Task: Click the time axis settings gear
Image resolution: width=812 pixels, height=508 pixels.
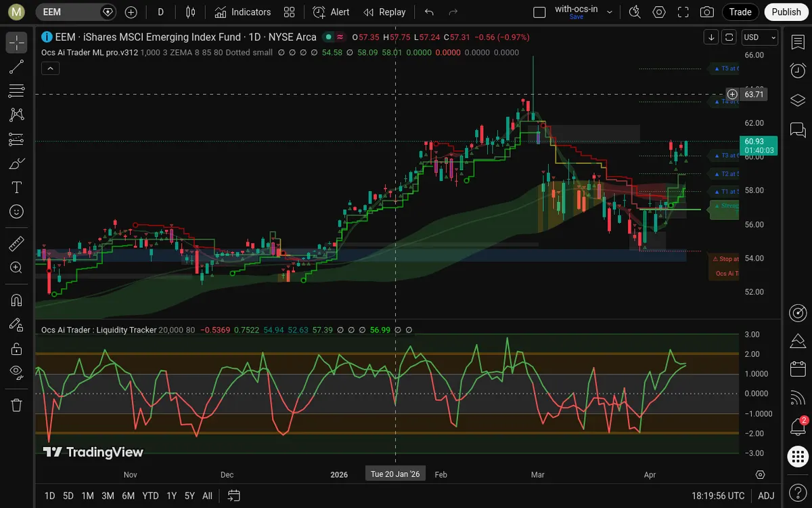Action: 761,475
